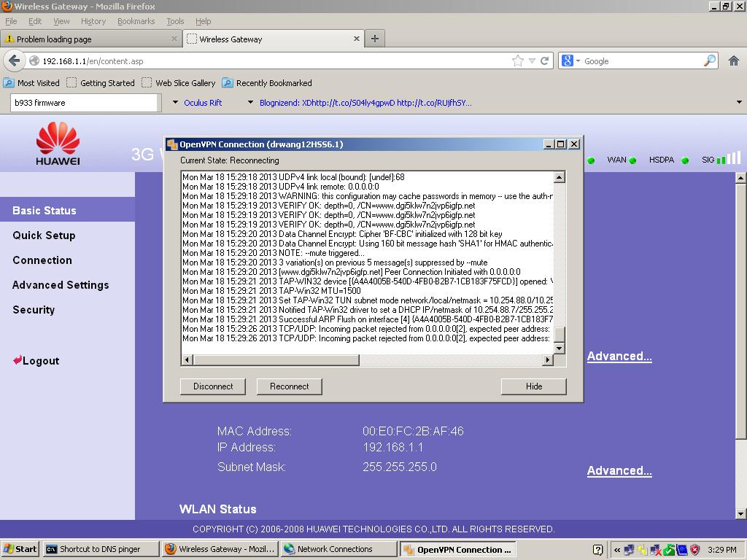Viewport: 747px width, 560px height.
Task: Open toolbar overflow arrow at far right
Action: point(740,102)
